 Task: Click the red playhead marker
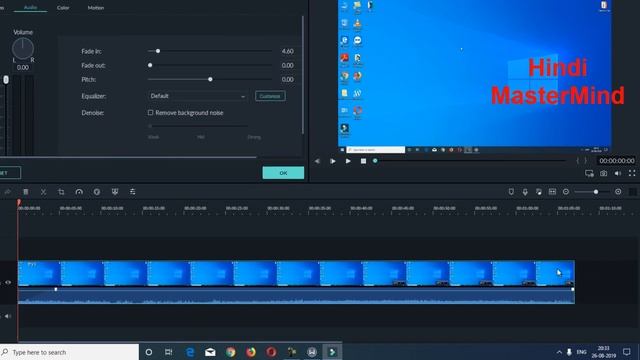tap(18, 203)
